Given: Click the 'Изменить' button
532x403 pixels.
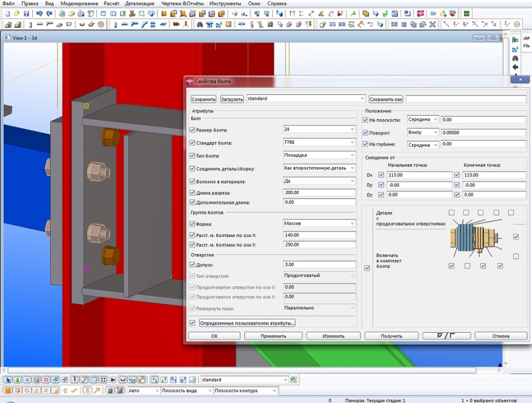Looking at the screenshot, I should pyautogui.click(x=333, y=336).
